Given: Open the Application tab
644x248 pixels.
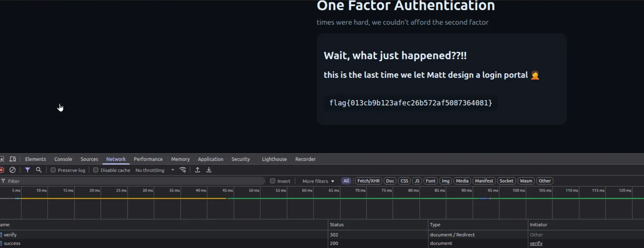Looking at the screenshot, I should [x=210, y=159].
